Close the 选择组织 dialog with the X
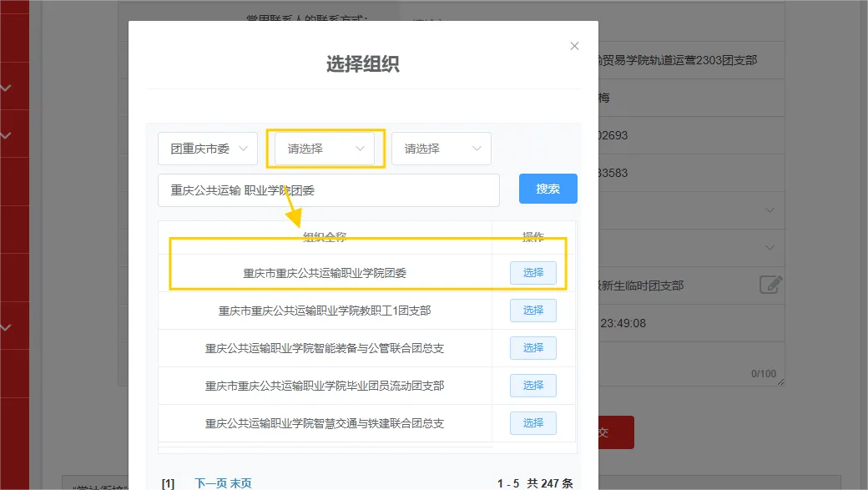 [574, 46]
